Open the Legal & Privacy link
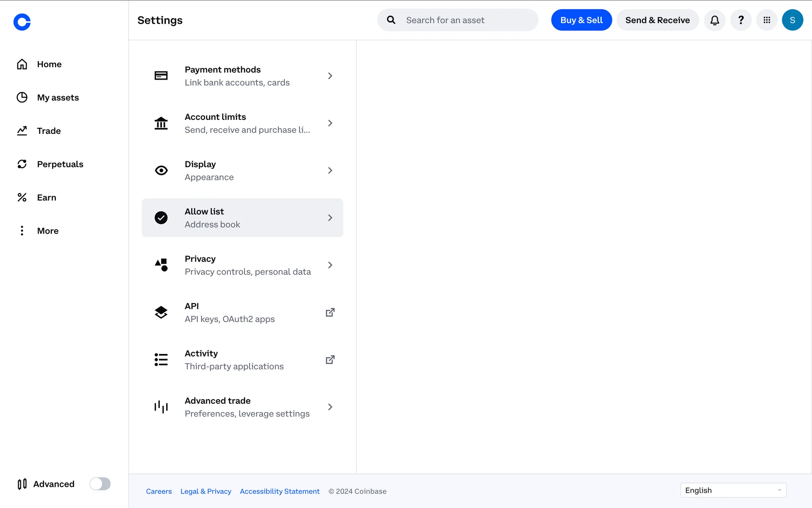 (x=206, y=491)
